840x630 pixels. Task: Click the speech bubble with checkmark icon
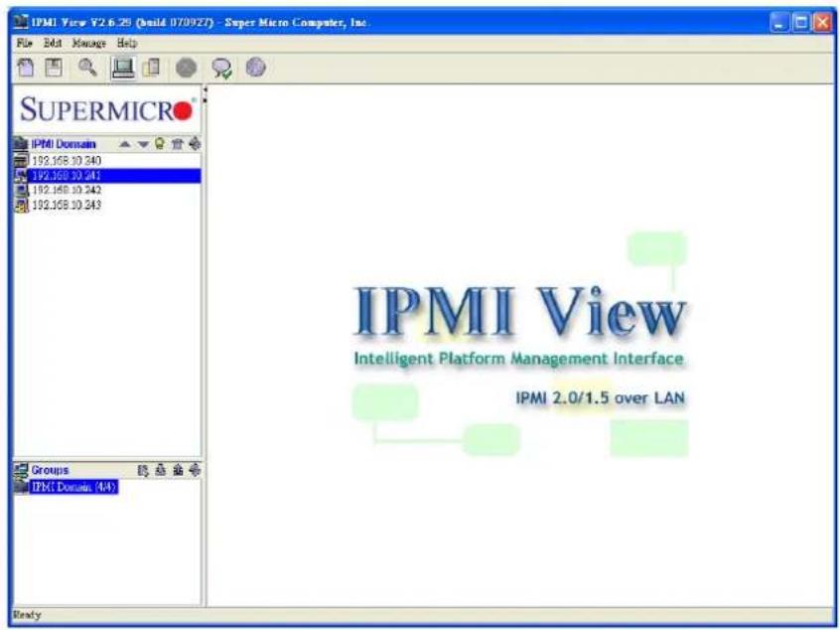[x=221, y=69]
